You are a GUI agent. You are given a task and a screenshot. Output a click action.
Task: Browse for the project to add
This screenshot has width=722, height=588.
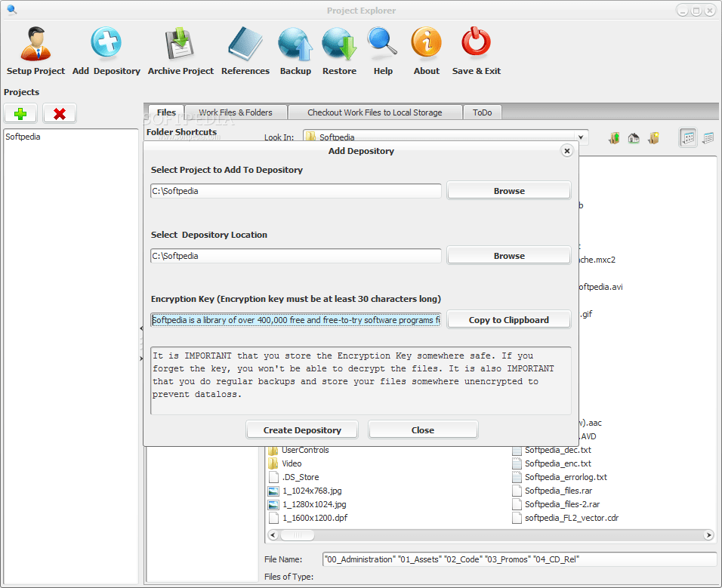tap(509, 191)
